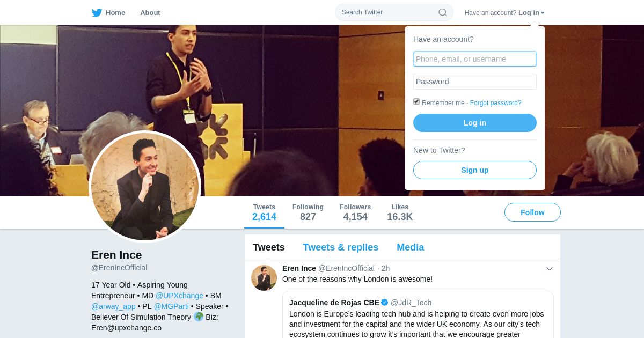This screenshot has height=338, width=644.
Task: Open the About menu item
Action: click(x=150, y=12)
